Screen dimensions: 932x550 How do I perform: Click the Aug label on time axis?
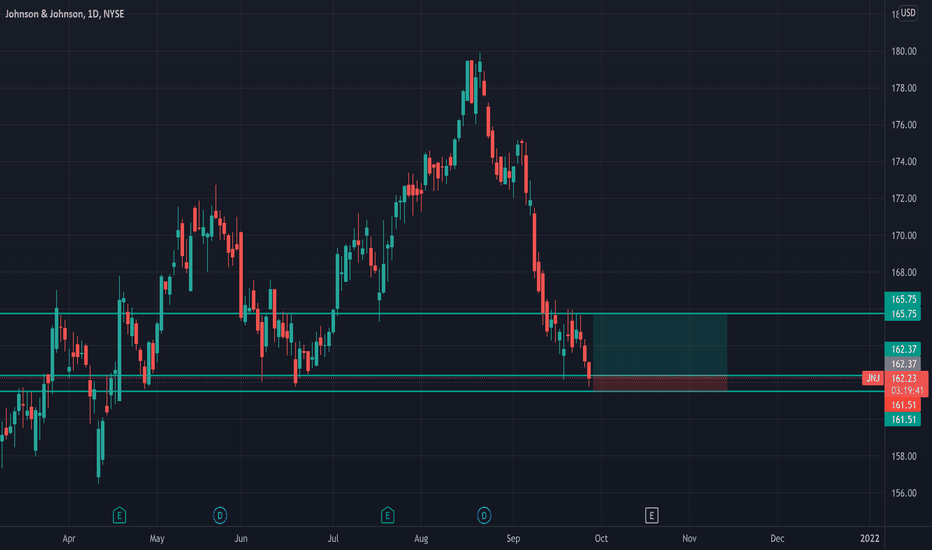(421, 539)
